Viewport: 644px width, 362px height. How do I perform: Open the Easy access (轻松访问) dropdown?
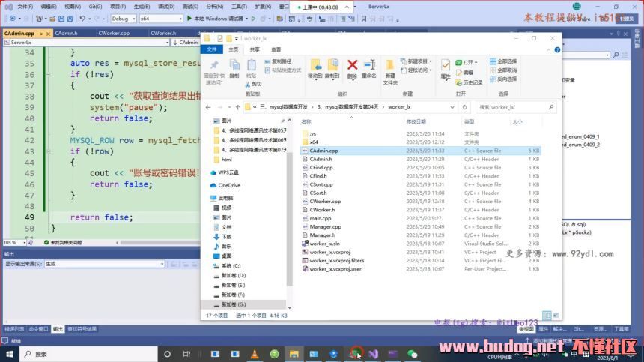(416, 70)
